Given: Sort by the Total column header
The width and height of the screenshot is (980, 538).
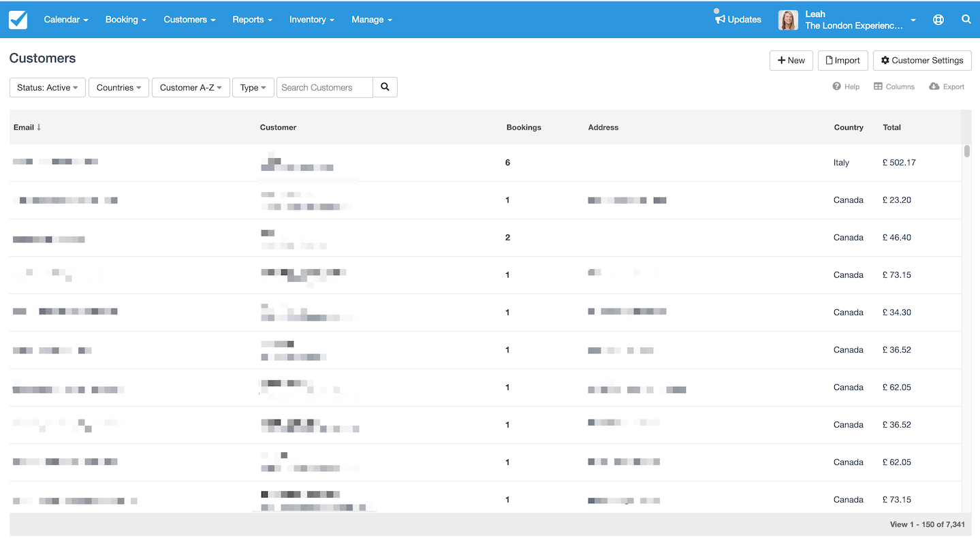Looking at the screenshot, I should coord(892,127).
